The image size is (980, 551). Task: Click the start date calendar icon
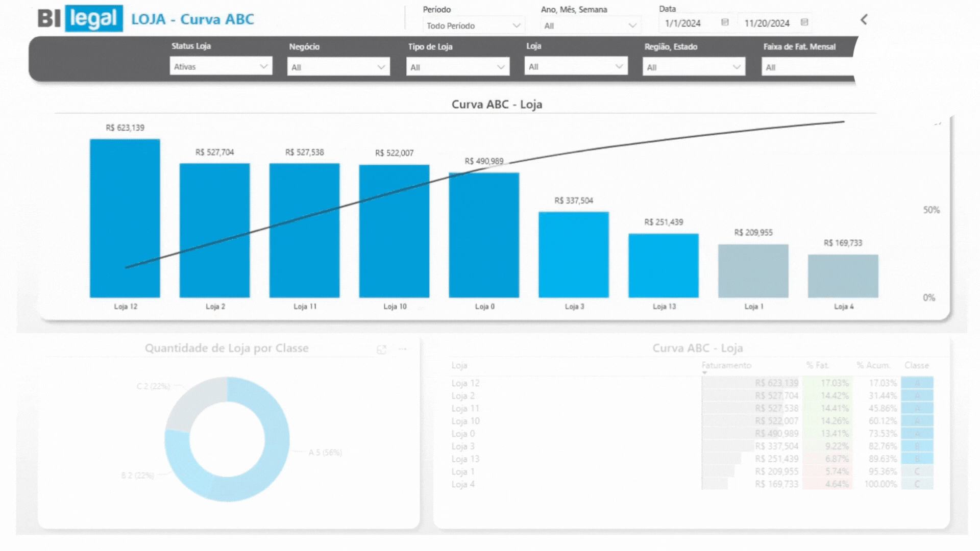tap(724, 22)
